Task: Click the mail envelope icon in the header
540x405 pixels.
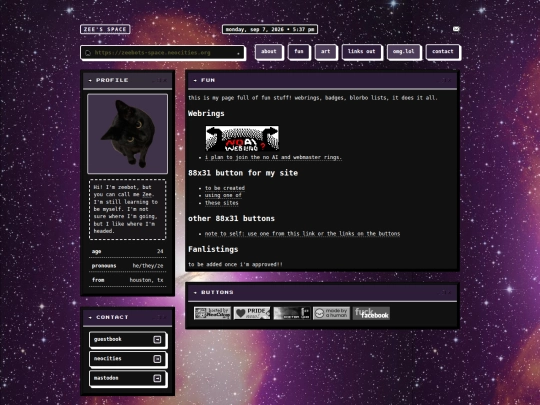Action: [x=456, y=29]
